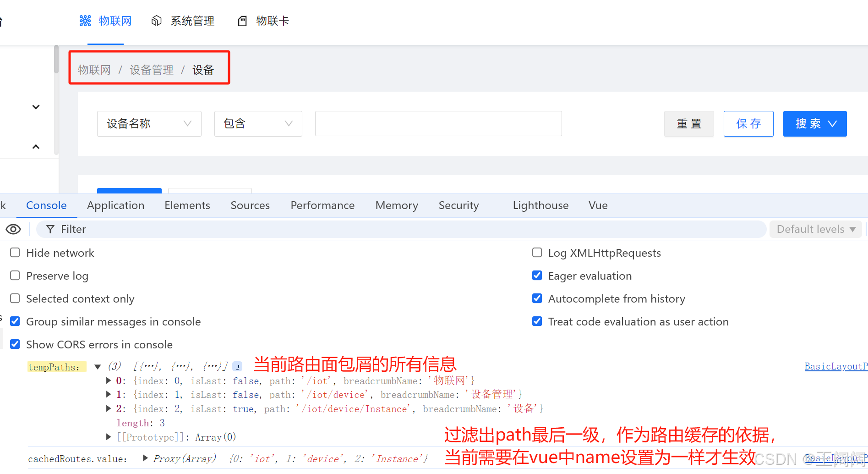Screen dimensions: 868x474
Task: Switch to the Security tab
Action: pyautogui.click(x=459, y=205)
